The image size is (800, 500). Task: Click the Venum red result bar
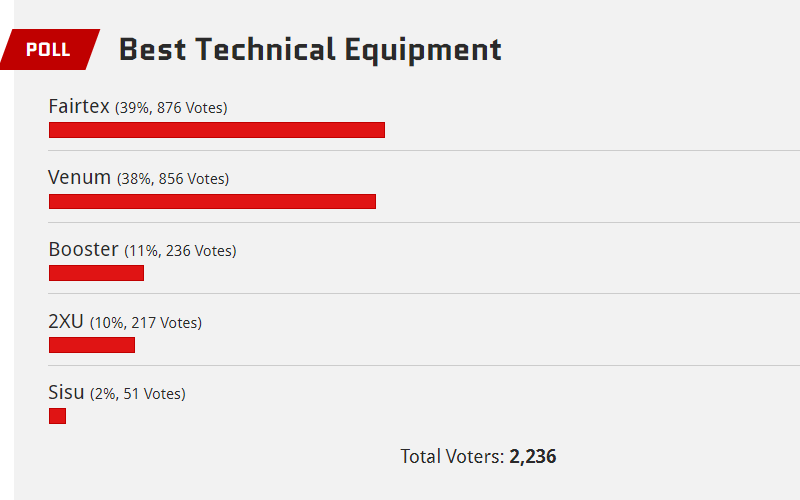pyautogui.click(x=212, y=202)
